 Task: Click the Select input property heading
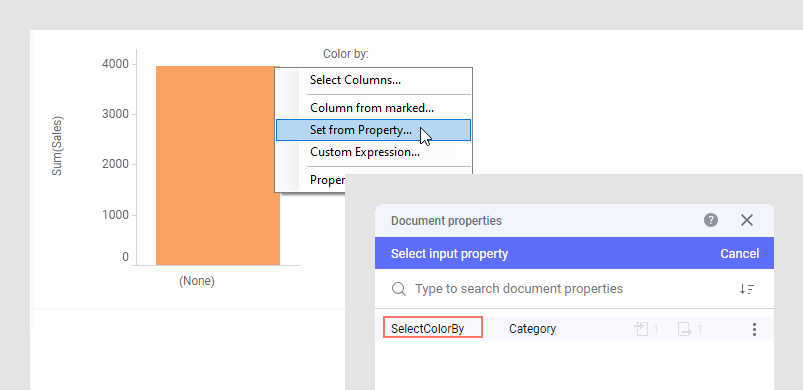tap(449, 254)
